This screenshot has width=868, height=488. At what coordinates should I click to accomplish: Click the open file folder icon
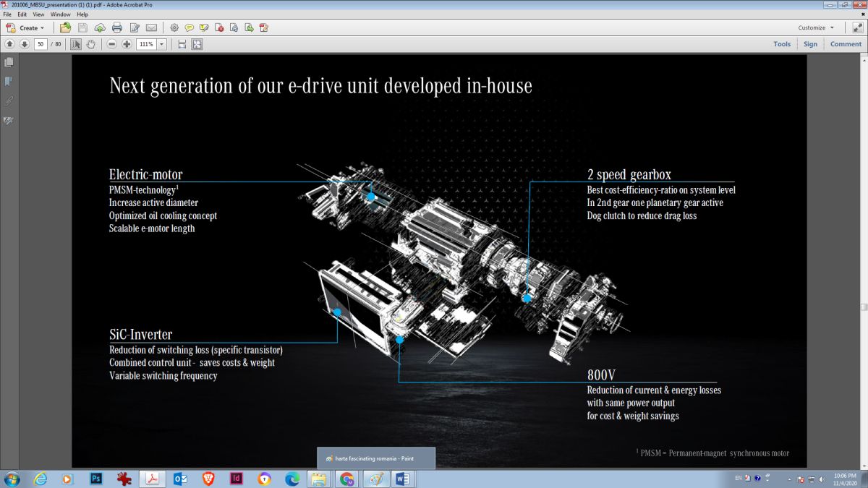(65, 27)
